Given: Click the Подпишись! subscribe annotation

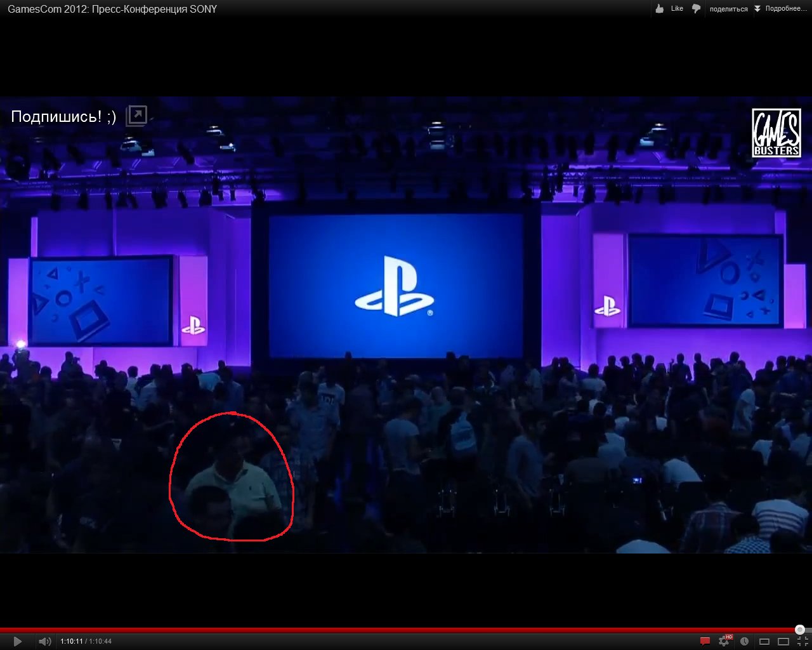Looking at the screenshot, I should (x=63, y=116).
